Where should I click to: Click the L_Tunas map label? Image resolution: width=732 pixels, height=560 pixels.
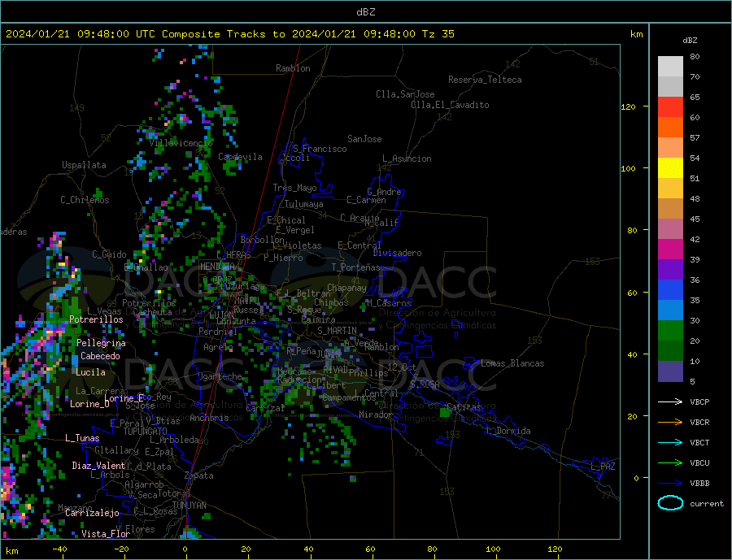coord(83,438)
